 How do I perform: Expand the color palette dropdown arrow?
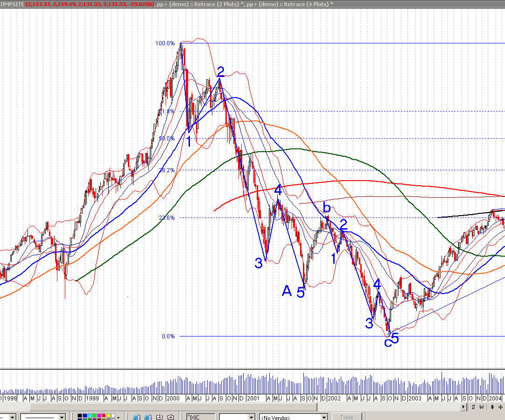pyautogui.click(x=119, y=417)
